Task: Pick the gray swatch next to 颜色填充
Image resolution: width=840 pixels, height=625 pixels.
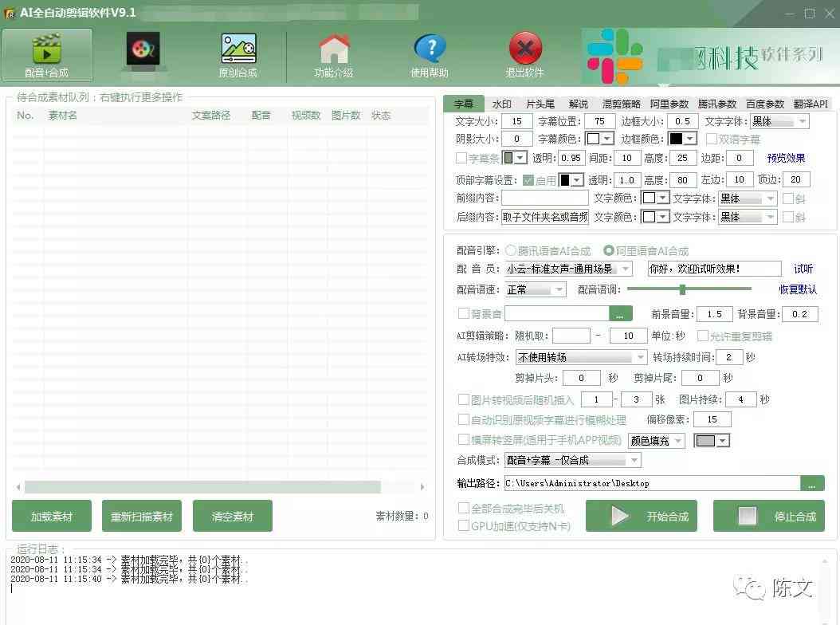Action: point(705,441)
